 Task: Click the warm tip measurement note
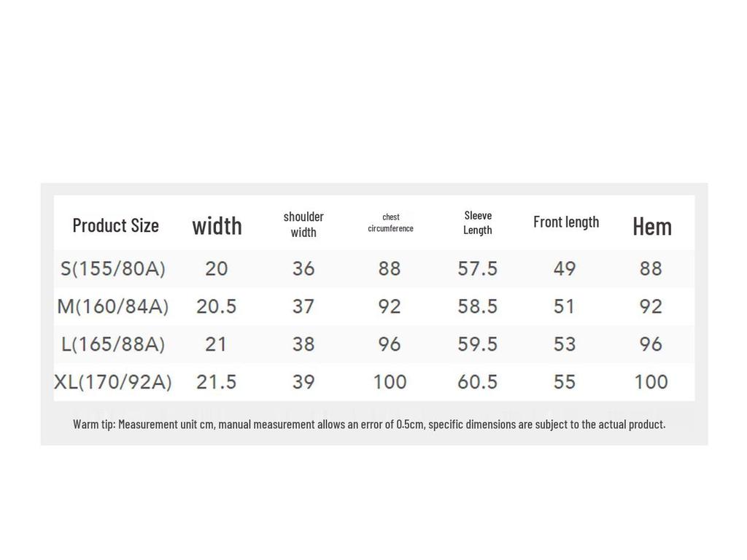369,424
